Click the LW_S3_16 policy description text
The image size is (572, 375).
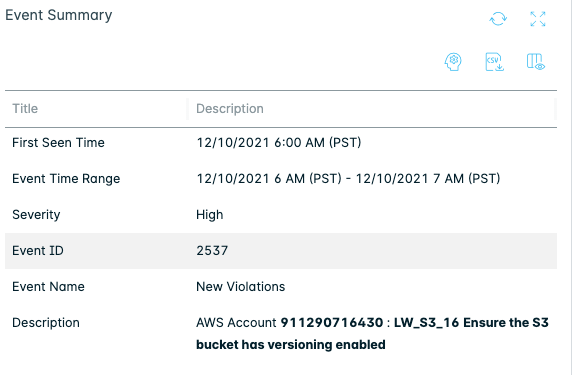pyautogui.click(x=372, y=334)
